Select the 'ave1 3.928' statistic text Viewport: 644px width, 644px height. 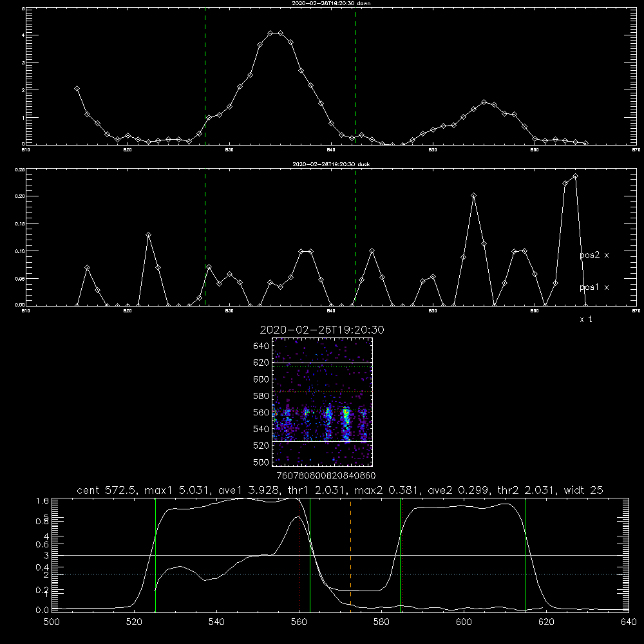(247, 490)
